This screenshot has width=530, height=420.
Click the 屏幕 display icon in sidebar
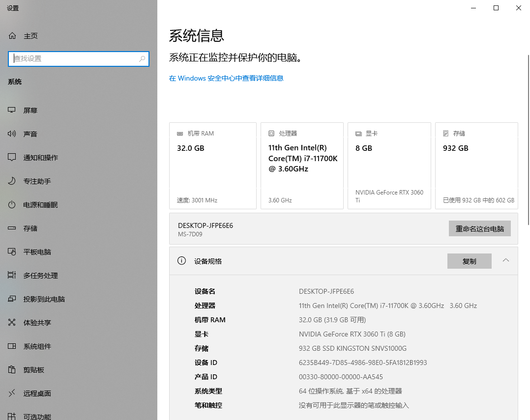click(12, 111)
